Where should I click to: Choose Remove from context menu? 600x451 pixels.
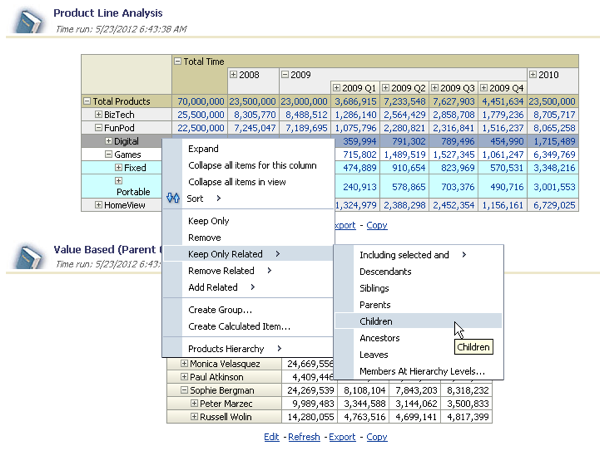coord(248,238)
